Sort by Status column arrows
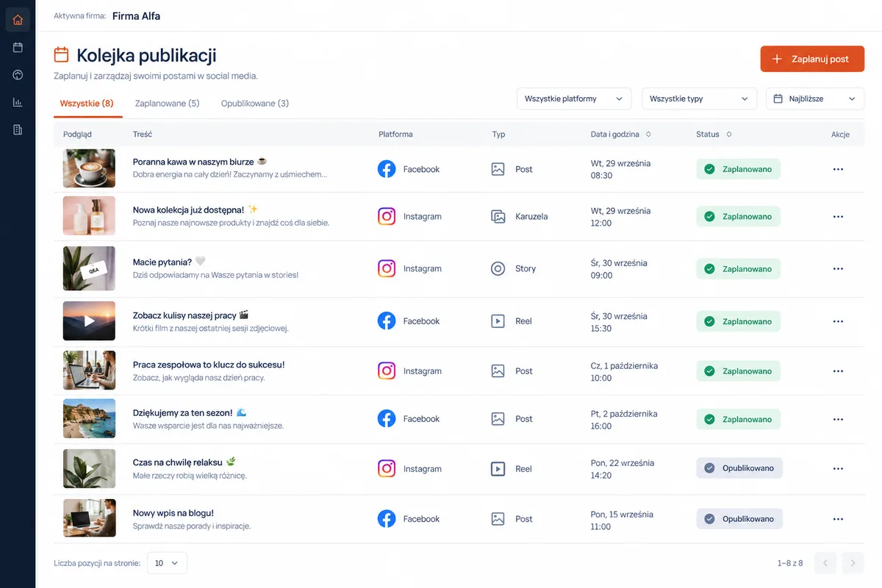Image resolution: width=882 pixels, height=588 pixels. point(728,135)
